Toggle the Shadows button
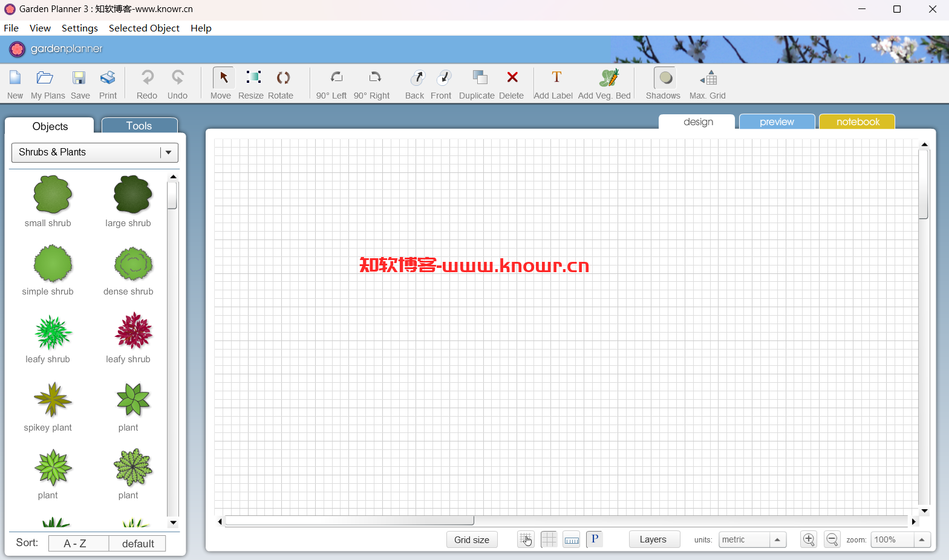 665,77
